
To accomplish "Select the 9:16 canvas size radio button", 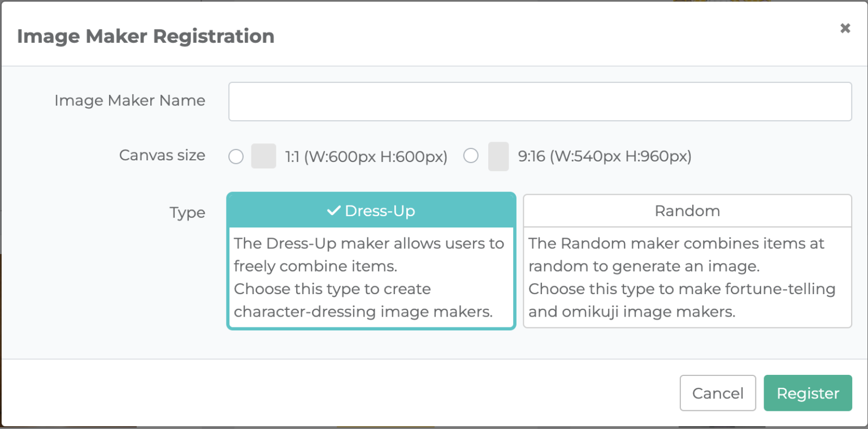I will point(471,156).
